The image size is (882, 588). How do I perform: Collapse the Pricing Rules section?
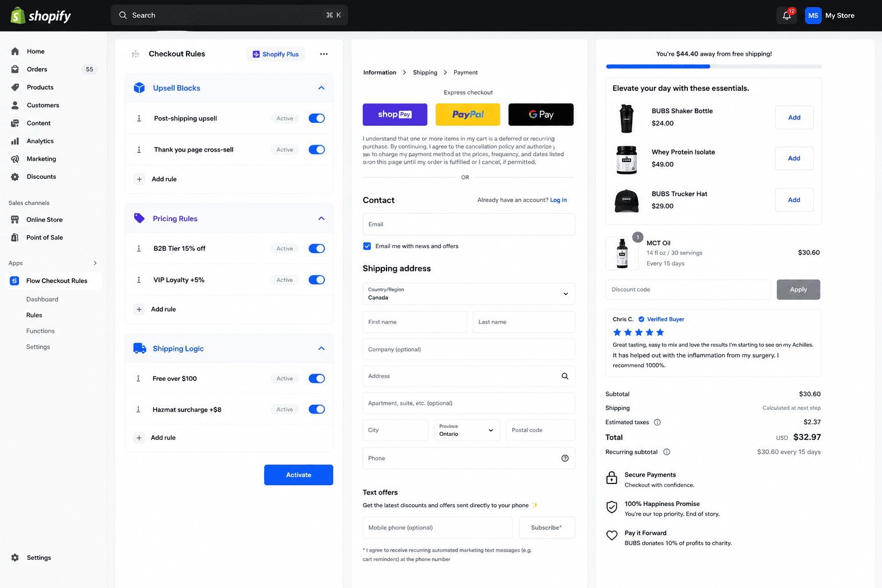coord(322,218)
